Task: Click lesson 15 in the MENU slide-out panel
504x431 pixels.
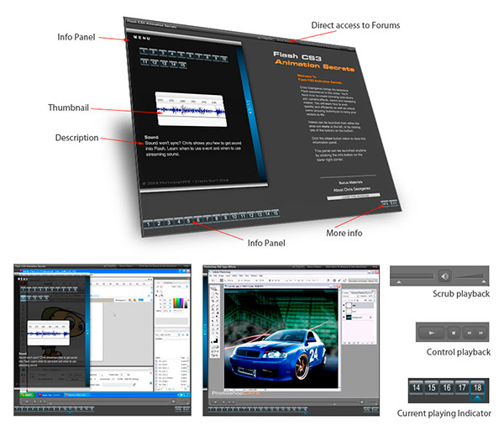Action: (182, 65)
